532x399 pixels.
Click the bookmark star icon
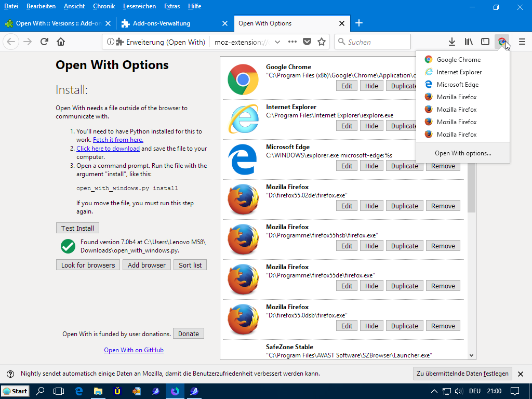click(x=322, y=42)
